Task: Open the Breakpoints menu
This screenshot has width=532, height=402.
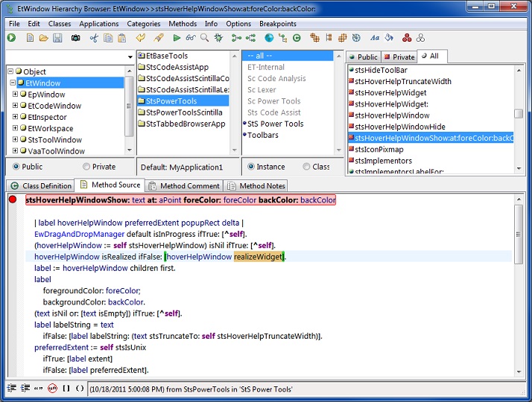Action: click(278, 24)
